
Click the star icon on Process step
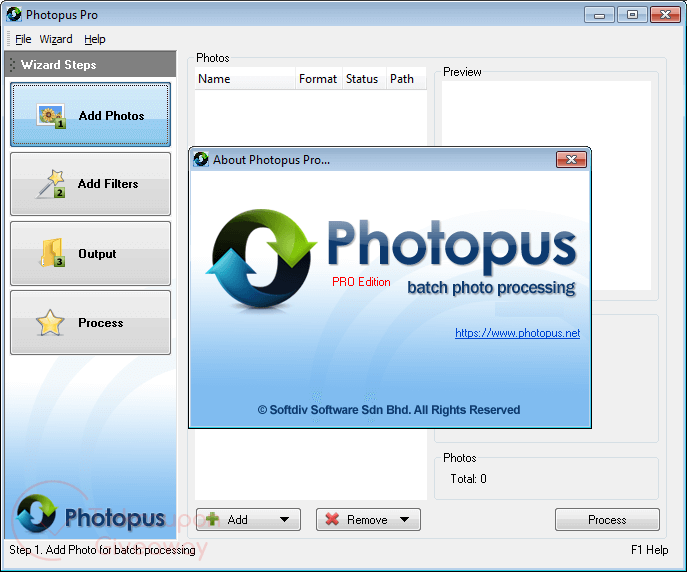[x=50, y=323]
